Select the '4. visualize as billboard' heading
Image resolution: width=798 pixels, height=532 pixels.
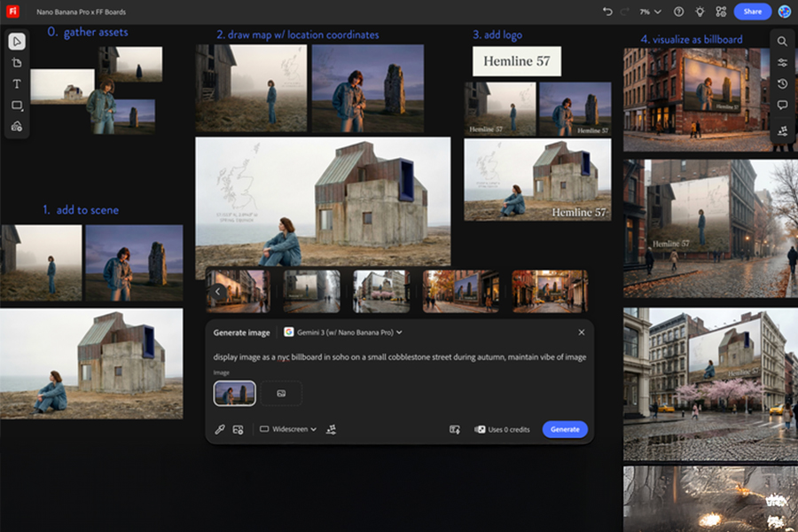(x=691, y=39)
